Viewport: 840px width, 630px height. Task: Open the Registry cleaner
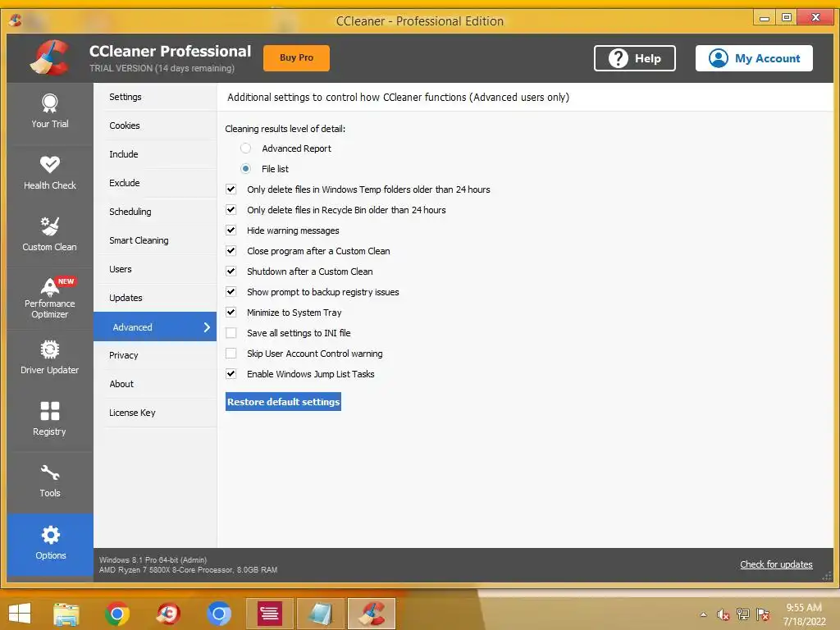coord(50,421)
